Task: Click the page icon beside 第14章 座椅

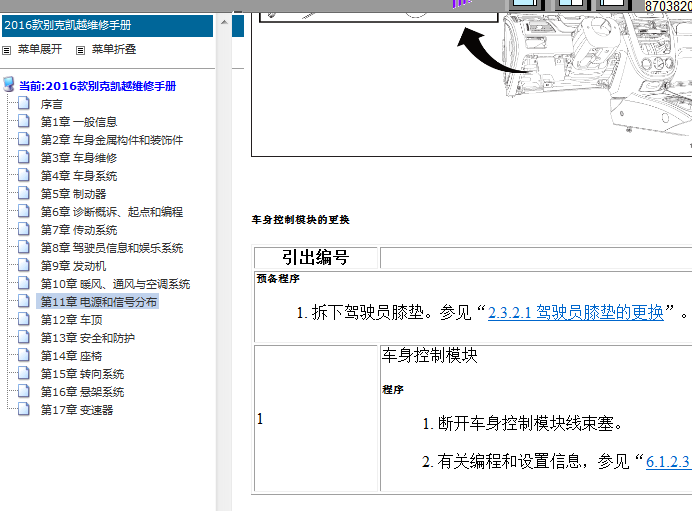Action: point(24,356)
